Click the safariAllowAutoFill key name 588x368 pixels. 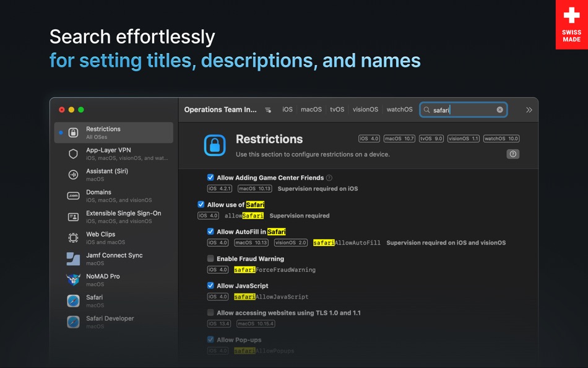click(x=347, y=243)
